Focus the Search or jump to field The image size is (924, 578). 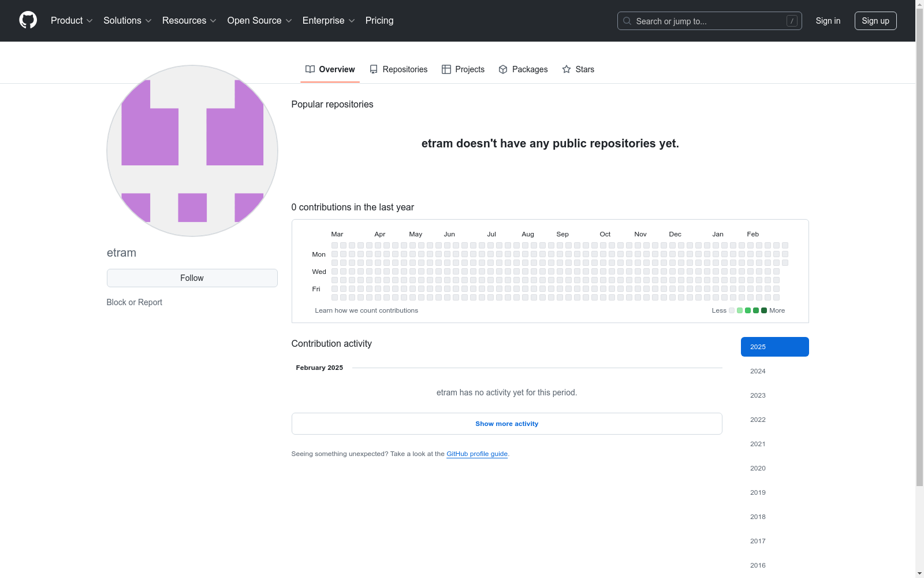(x=710, y=21)
